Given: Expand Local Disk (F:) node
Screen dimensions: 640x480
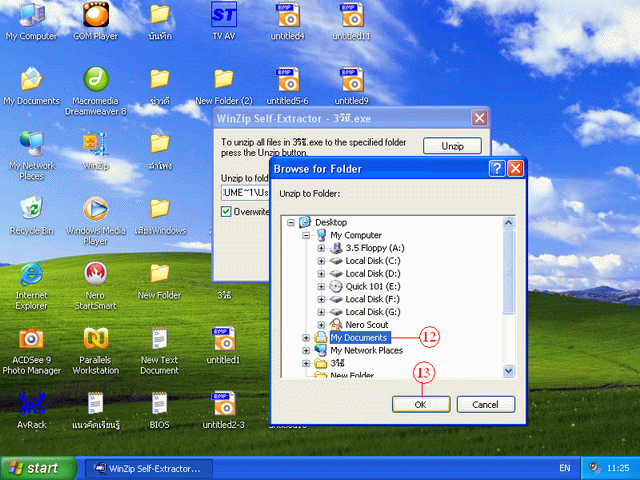Looking at the screenshot, I should click(x=321, y=299).
